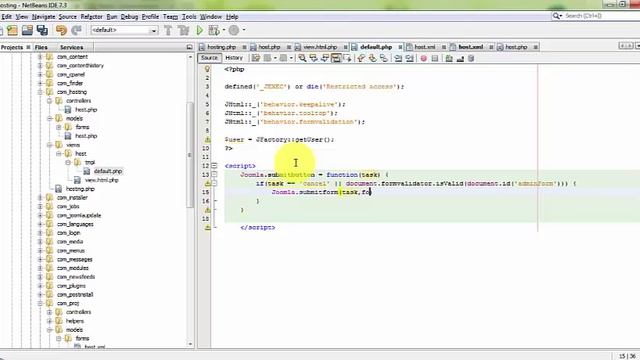Screen dimensions: 640x360
Task: Open Debug Project dropdown arrow
Action: click(224, 30)
